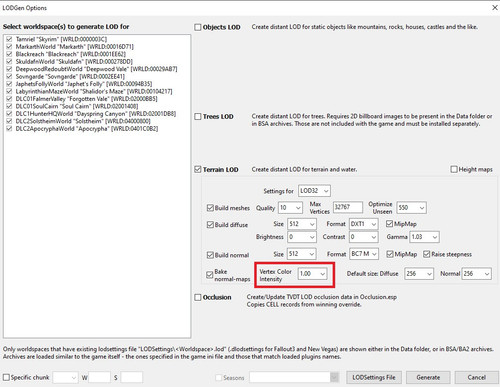Enable the Trees LOD checkbox
The image size is (500, 387).
click(198, 117)
